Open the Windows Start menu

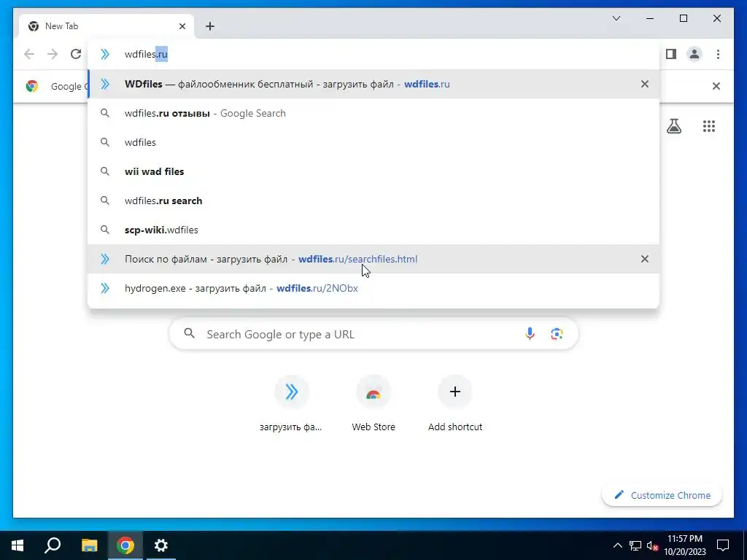[x=18, y=545]
